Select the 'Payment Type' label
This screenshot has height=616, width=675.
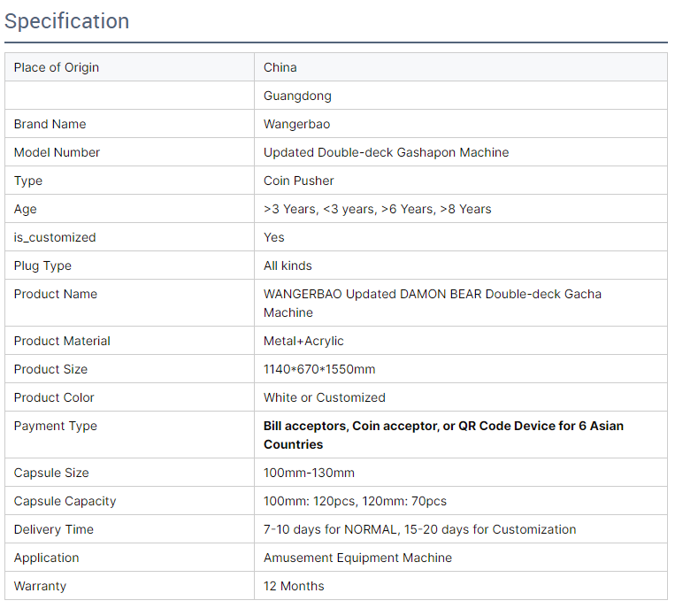(x=56, y=426)
